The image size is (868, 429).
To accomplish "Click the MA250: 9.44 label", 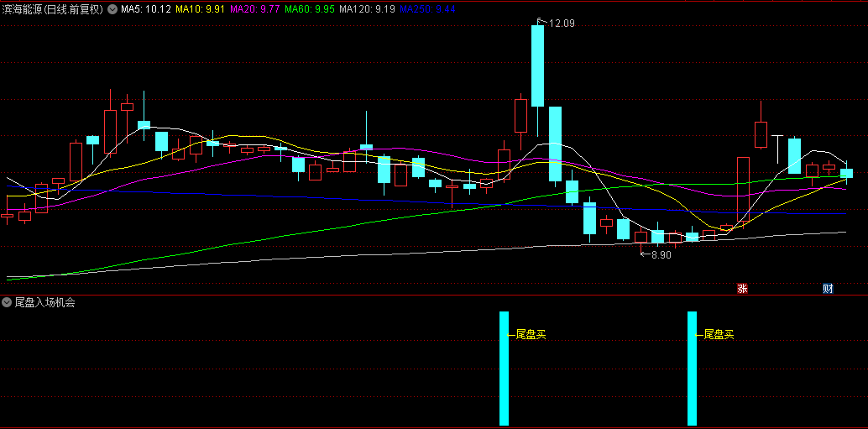I will [426, 9].
